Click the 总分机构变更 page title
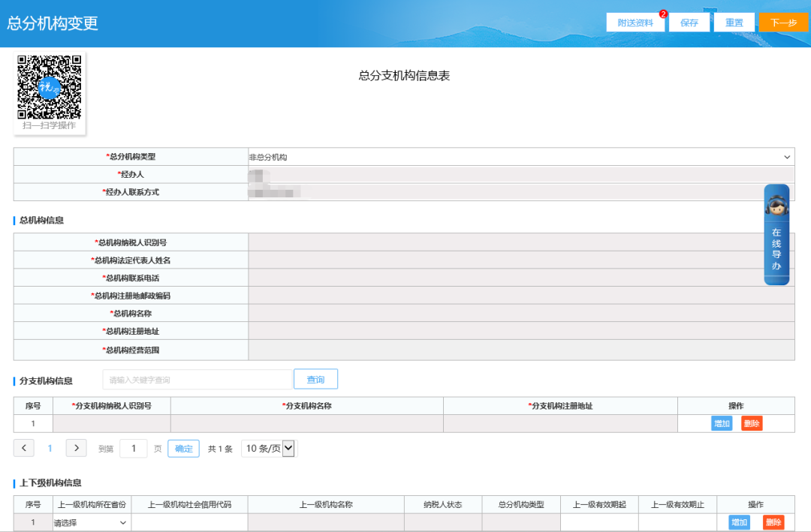This screenshot has height=532, width=811. 53,23
